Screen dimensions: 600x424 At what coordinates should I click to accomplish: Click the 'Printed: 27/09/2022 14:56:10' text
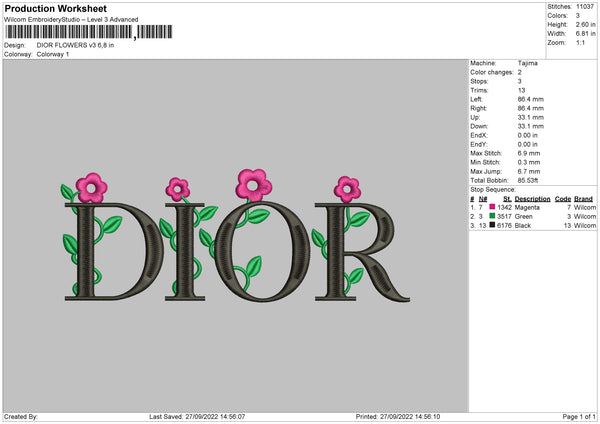coord(398,417)
